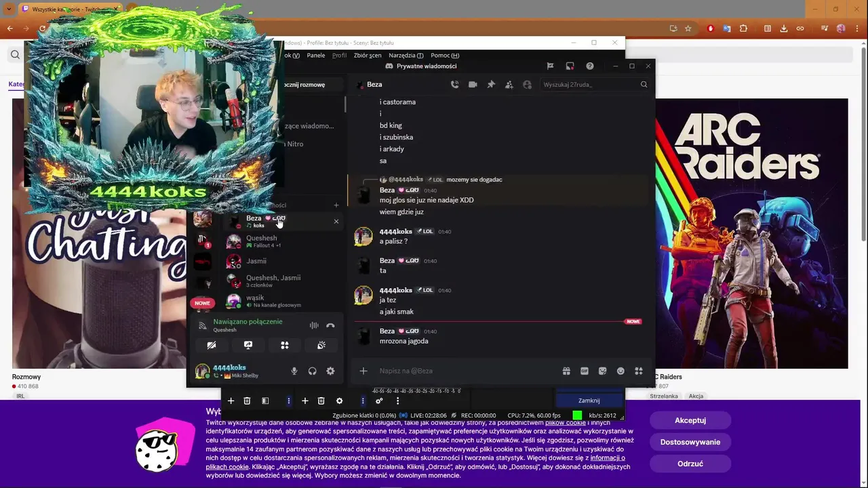Click the first OBS trash remove icon
Screen dimensions: 868x488
pos(247,401)
